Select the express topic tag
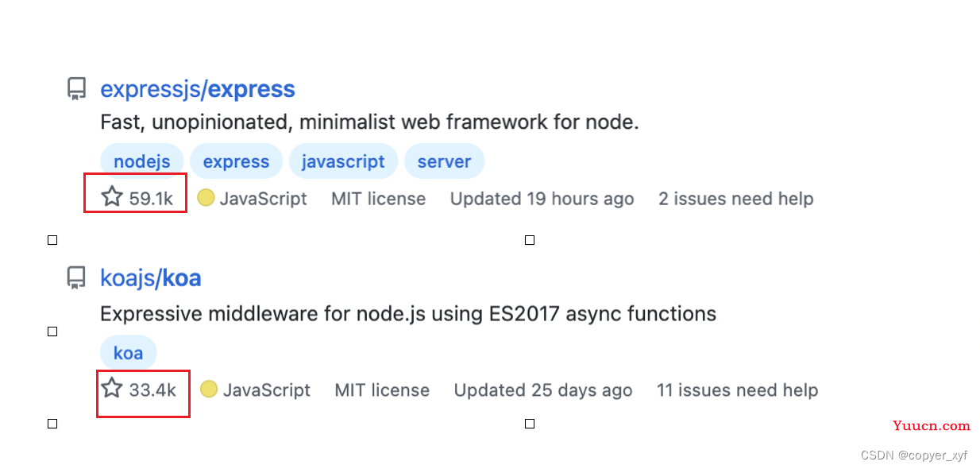Image resolution: width=980 pixels, height=469 pixels. tap(236, 161)
